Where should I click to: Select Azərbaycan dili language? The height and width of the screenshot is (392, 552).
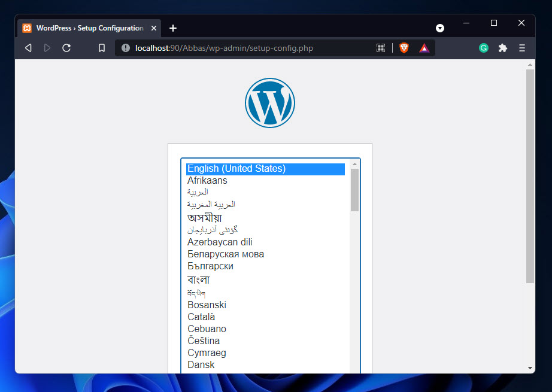tap(265, 242)
